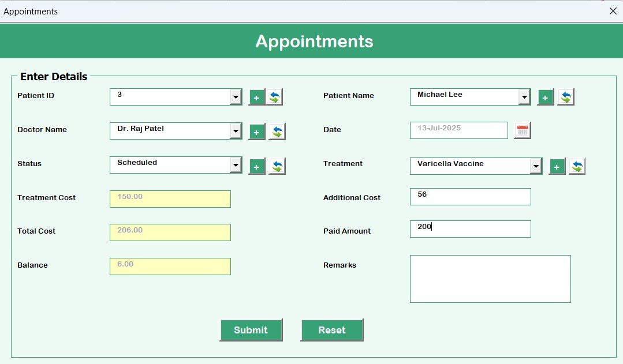
Task: Click the Varicella Vaccine combo text
Action: coord(450,164)
